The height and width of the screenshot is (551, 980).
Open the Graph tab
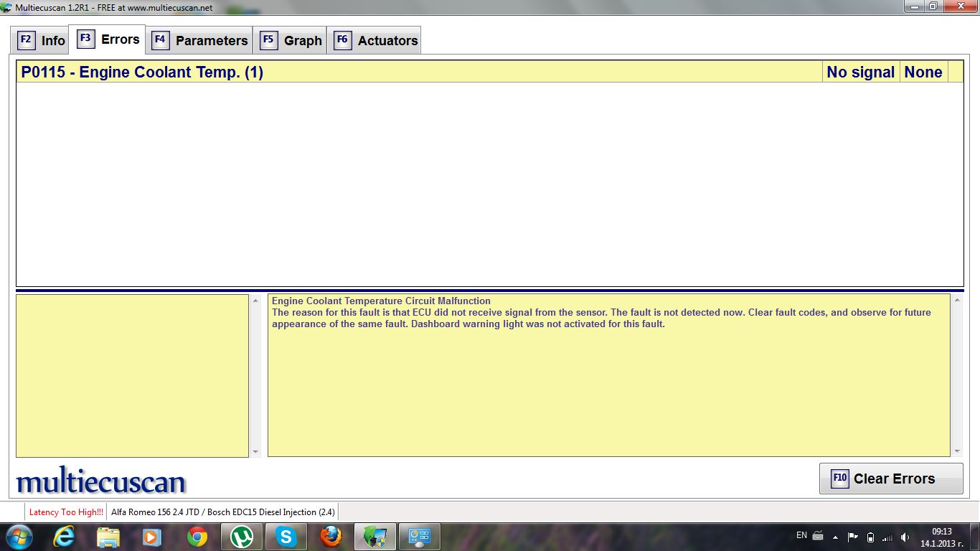tap(291, 40)
